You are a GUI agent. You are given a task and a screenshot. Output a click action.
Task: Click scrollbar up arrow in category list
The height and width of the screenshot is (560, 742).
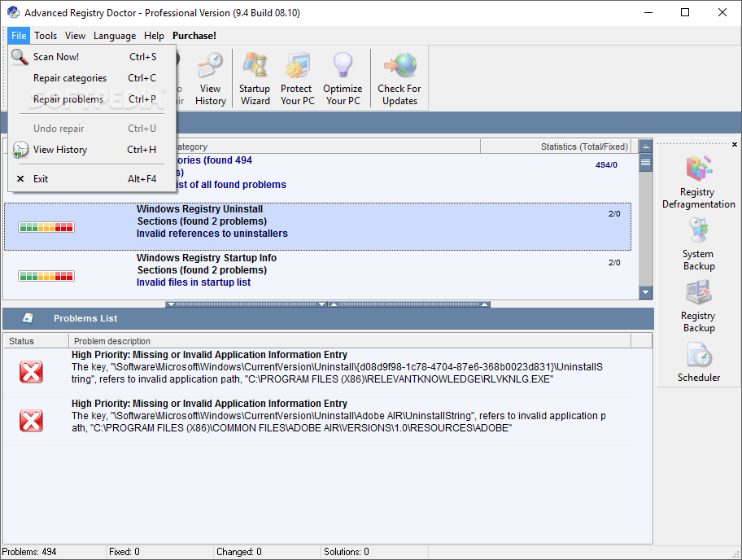click(645, 147)
